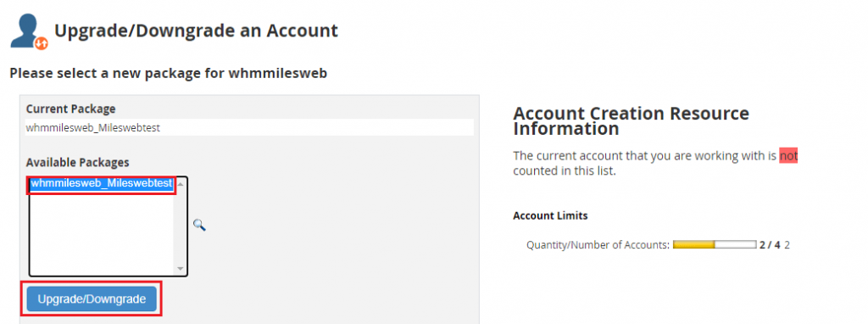Click the "Account Limits" heading
The image size is (868, 324).
550,215
